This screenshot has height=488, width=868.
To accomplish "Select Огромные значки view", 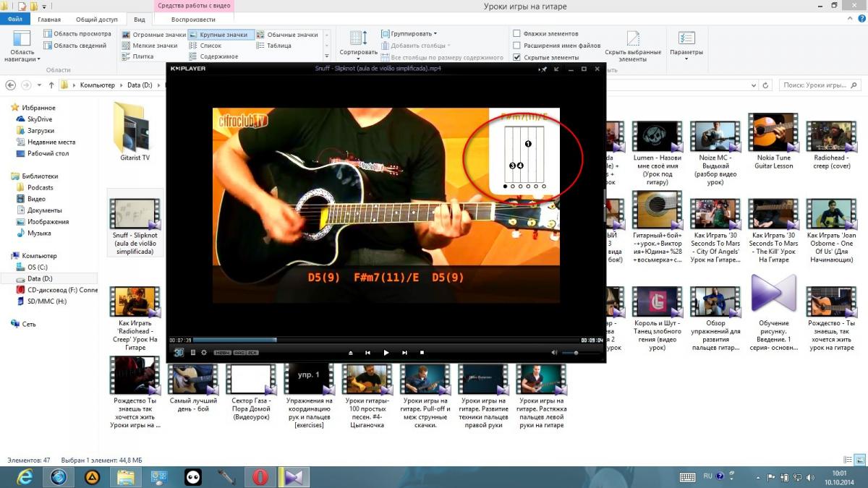I will pyautogui.click(x=154, y=35).
